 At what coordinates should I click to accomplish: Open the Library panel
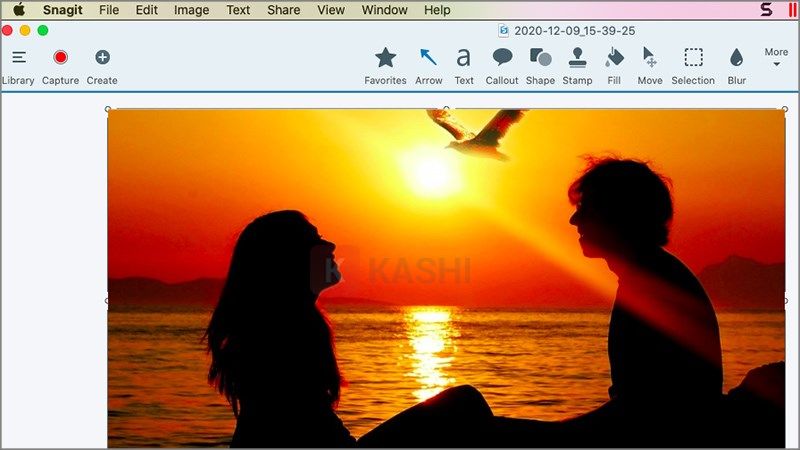coord(18,66)
